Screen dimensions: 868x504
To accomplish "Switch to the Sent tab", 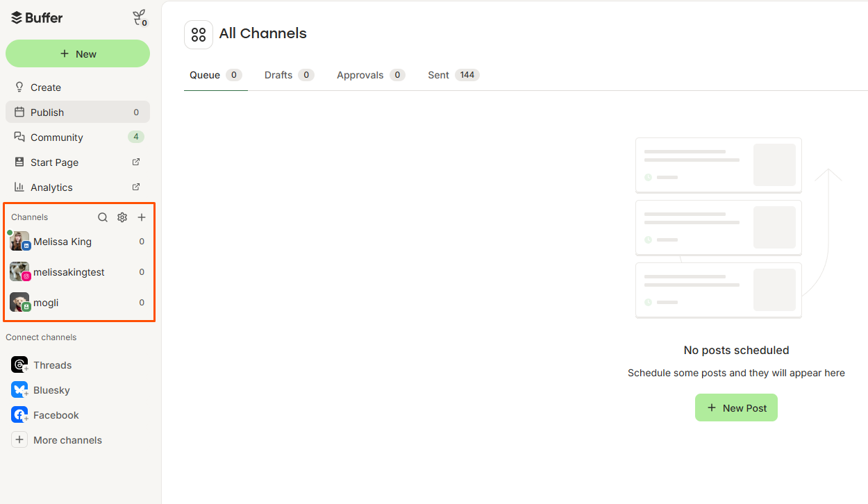I will (453, 75).
